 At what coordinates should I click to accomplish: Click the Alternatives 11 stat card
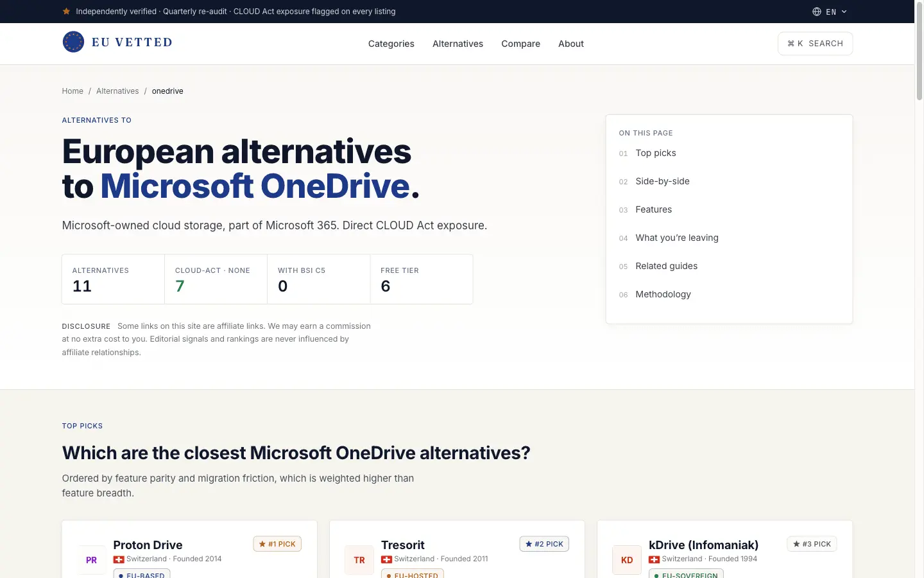pyautogui.click(x=114, y=279)
